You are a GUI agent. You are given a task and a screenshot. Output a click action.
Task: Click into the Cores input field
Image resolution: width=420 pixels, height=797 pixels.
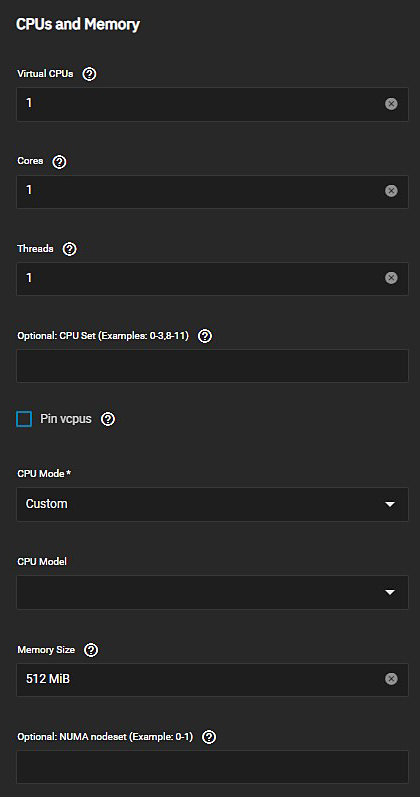point(212,192)
